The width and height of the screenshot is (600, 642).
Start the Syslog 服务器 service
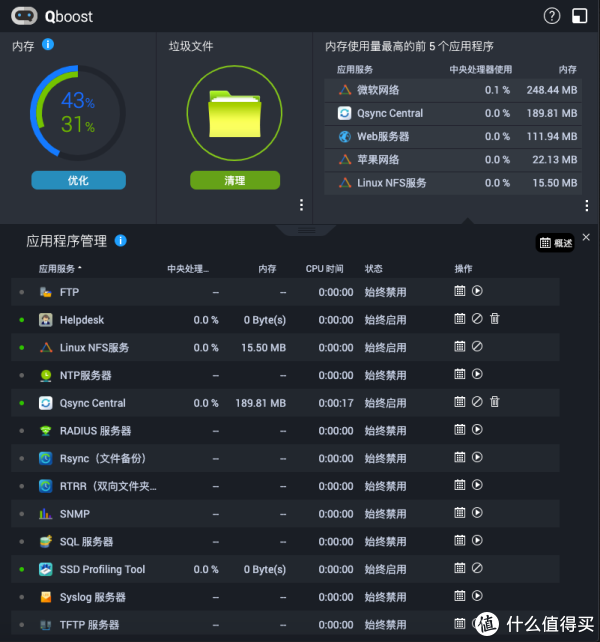pyautogui.click(x=477, y=596)
